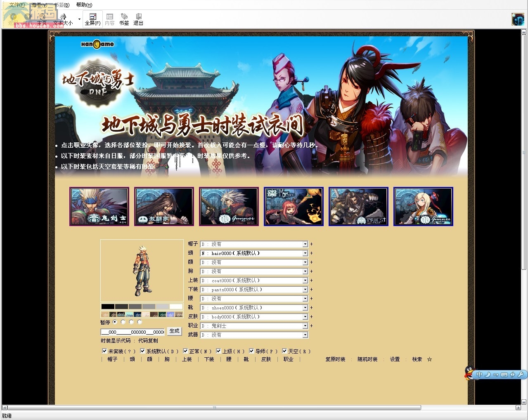This screenshot has width=528, height=420.
Task: Click the 向前 forward toolbar icon
Action: 28,19
